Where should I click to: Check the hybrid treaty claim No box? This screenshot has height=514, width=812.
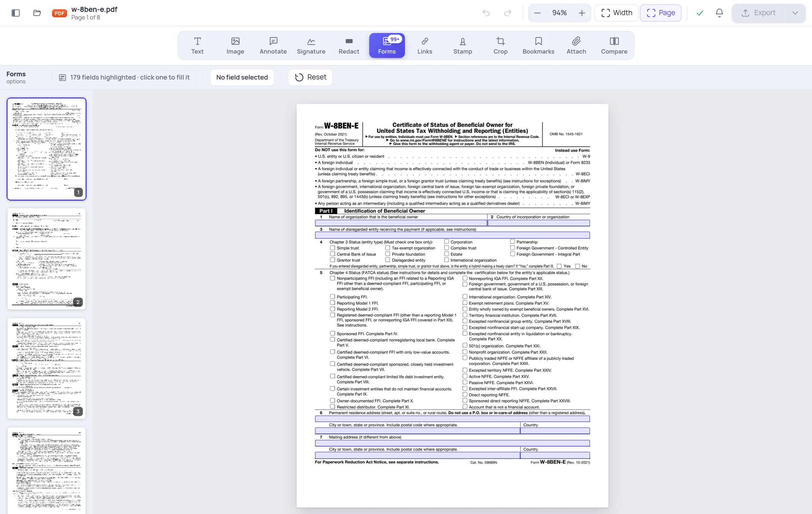[x=578, y=266]
